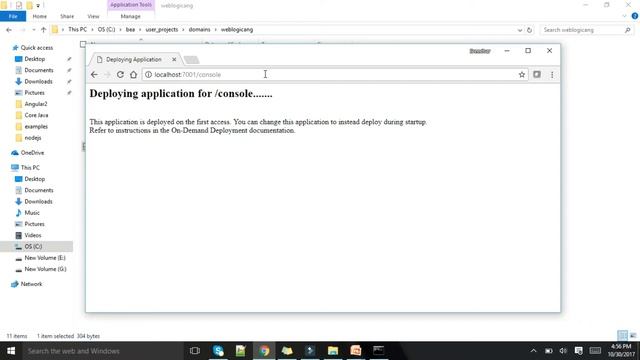Viewport: 640px width, 360px height.
Task: Open the View ribbon tab
Action: [93, 16]
